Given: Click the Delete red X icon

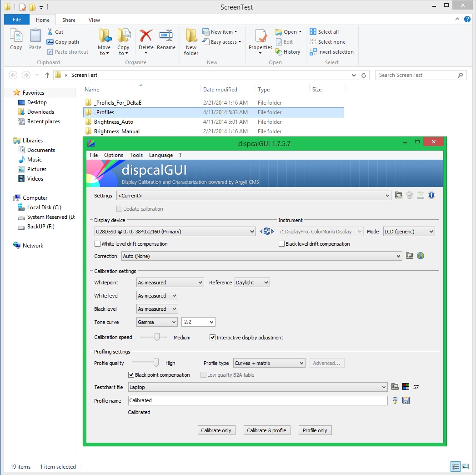Looking at the screenshot, I should 146,36.
